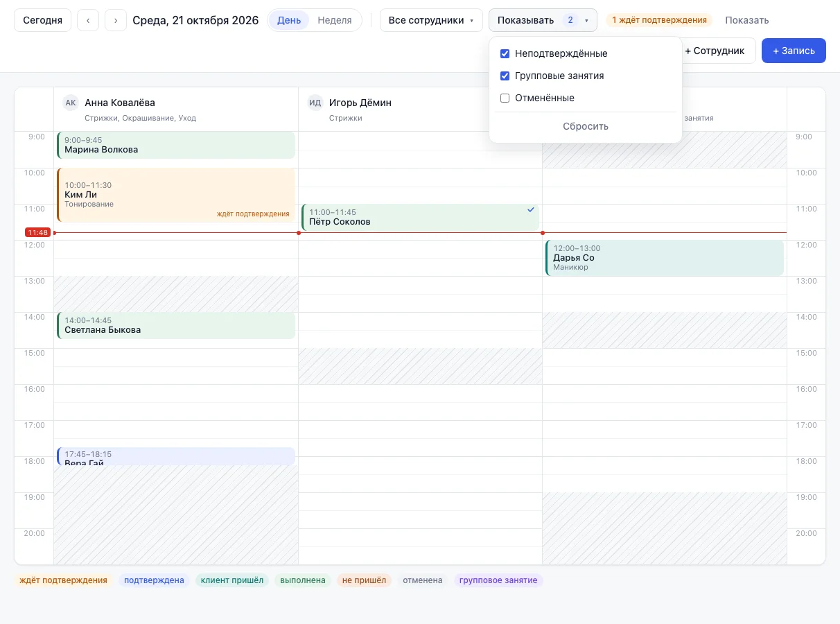The image size is (840, 624).
Task: Open the Все сотрудники dropdown
Action: coord(431,20)
